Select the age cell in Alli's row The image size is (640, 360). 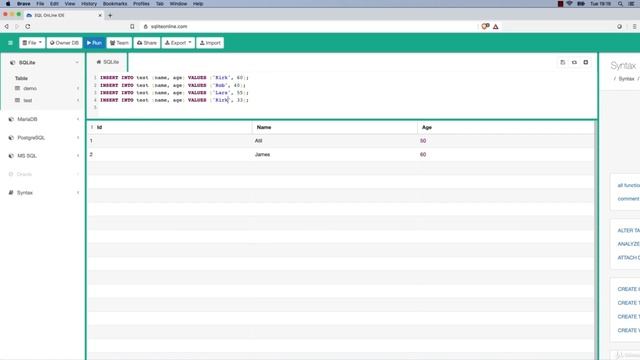click(x=505, y=141)
